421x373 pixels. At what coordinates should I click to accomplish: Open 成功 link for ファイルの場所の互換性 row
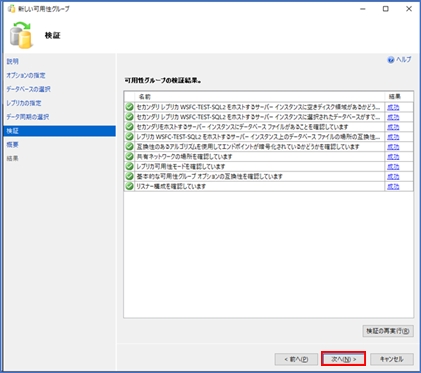[393, 137]
